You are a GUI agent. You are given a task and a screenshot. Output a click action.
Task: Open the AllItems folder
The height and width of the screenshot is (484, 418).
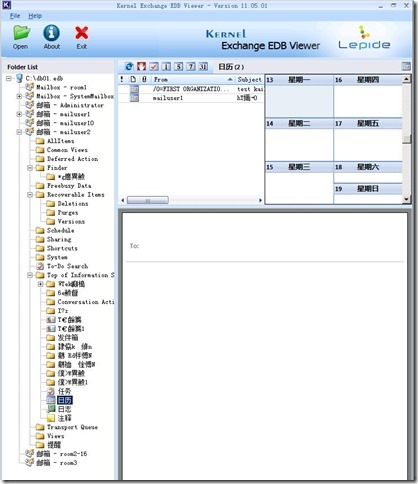coord(60,141)
